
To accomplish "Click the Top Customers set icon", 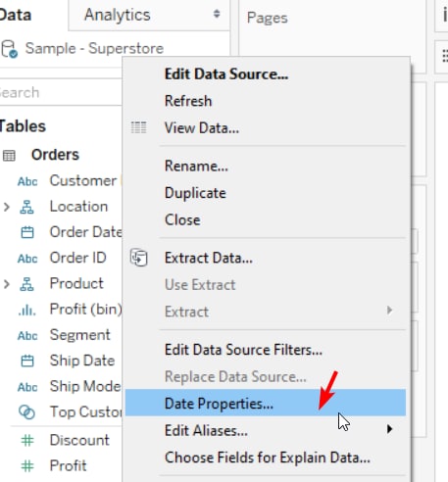I will [26, 411].
